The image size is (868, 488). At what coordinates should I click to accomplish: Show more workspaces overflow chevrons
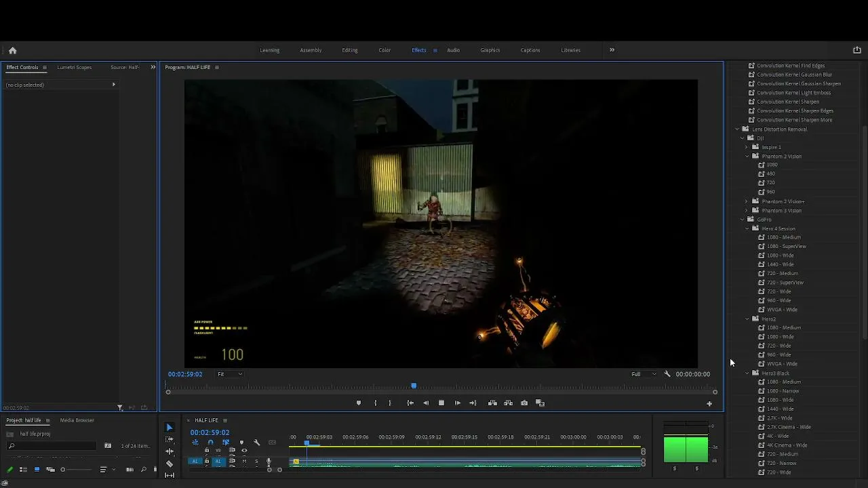[x=612, y=50]
